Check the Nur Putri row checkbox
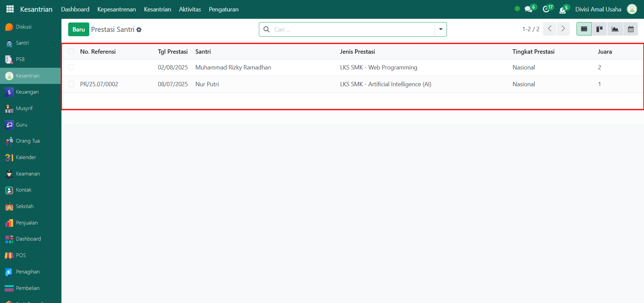Viewport: 644px width, 303px height. point(71,84)
